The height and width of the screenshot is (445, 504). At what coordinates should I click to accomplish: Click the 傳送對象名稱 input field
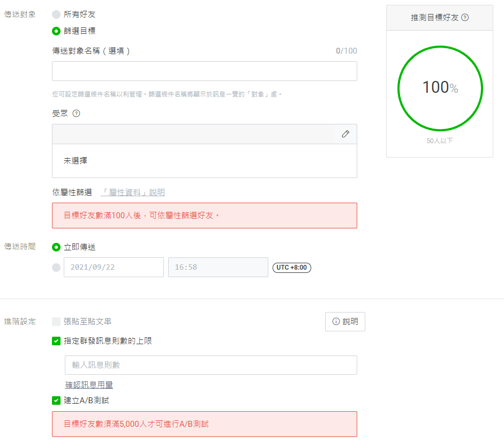(x=205, y=71)
